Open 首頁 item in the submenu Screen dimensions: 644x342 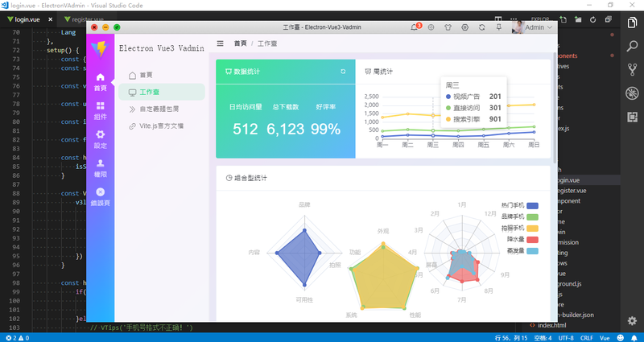coord(162,75)
